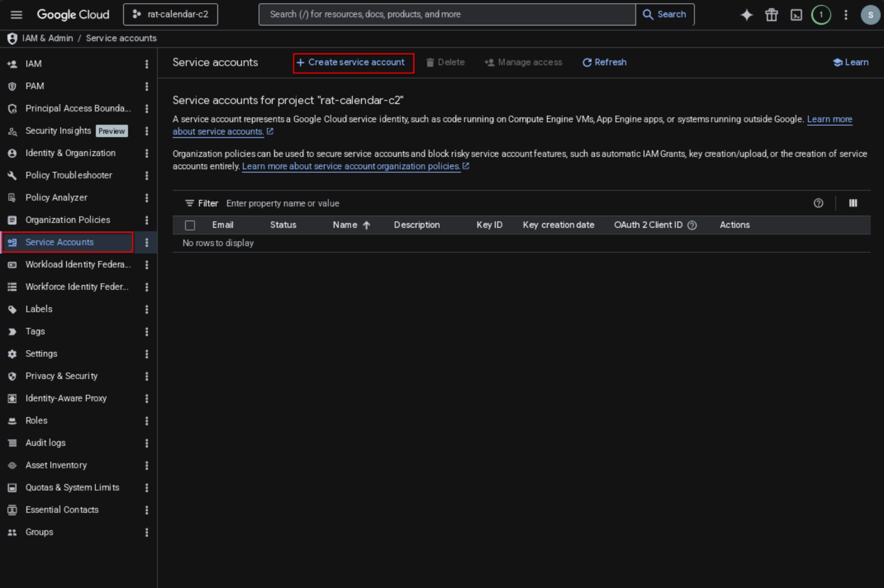The width and height of the screenshot is (884, 588).
Task: Open the main navigation hamburger menu
Action: click(x=17, y=14)
